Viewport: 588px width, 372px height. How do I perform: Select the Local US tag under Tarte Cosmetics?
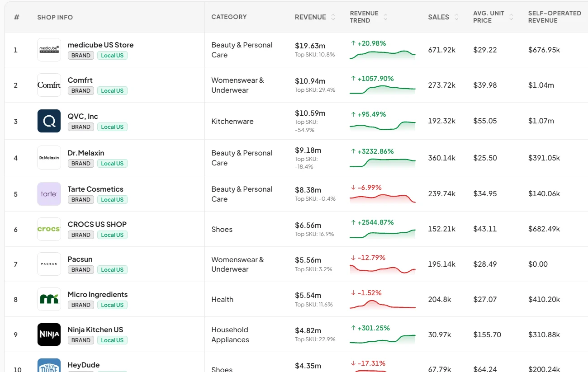[112, 200]
